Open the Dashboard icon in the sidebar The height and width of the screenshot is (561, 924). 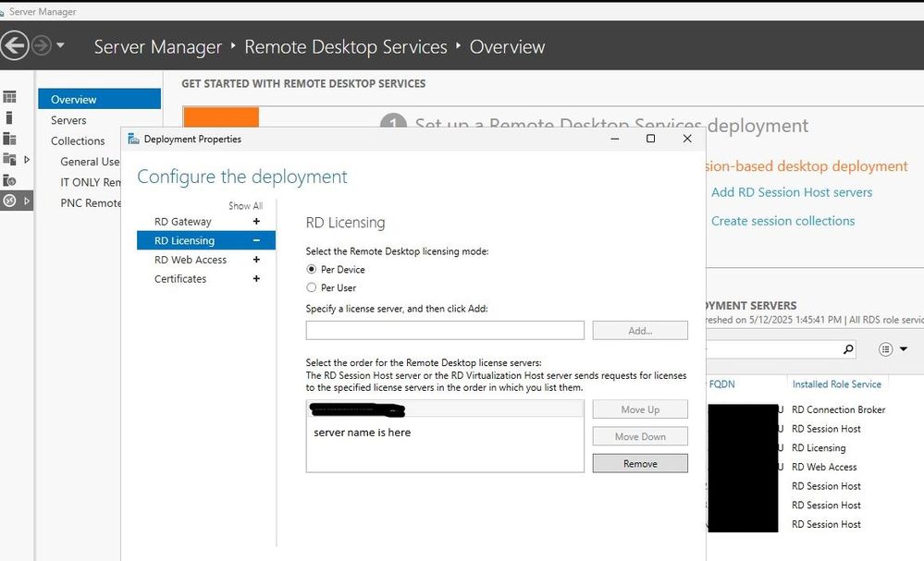(9, 96)
